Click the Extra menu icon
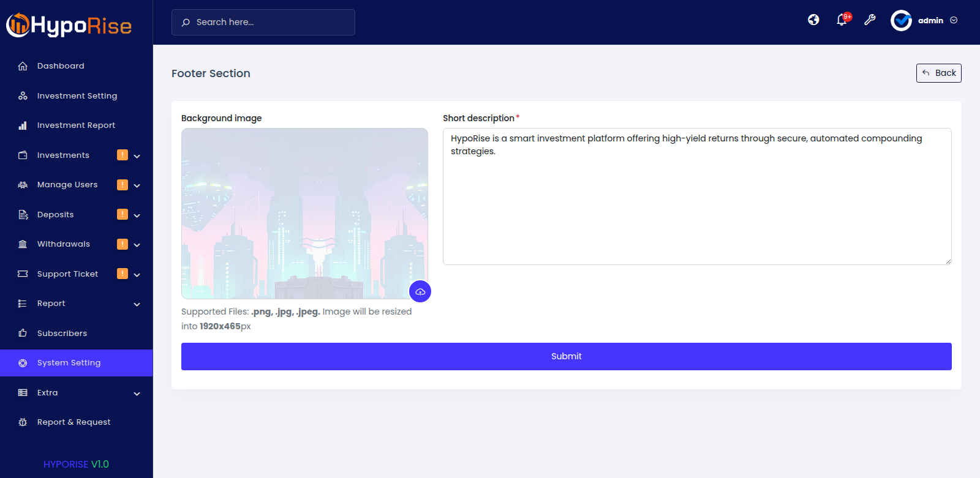 point(23,393)
